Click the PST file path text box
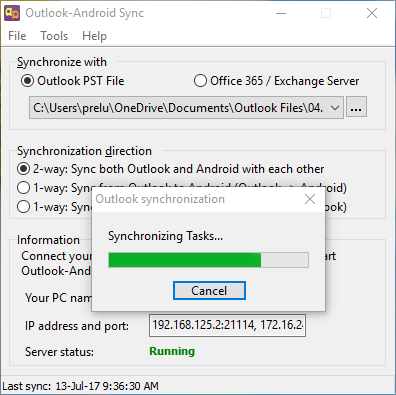Viewport: 396px width, 395px height. click(x=178, y=108)
